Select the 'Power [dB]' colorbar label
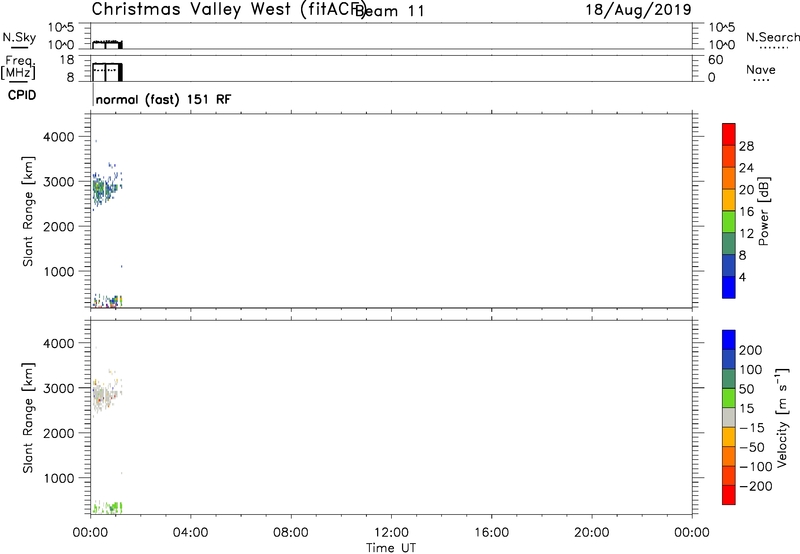Image resolution: width=800 pixels, height=554 pixels. click(x=763, y=211)
